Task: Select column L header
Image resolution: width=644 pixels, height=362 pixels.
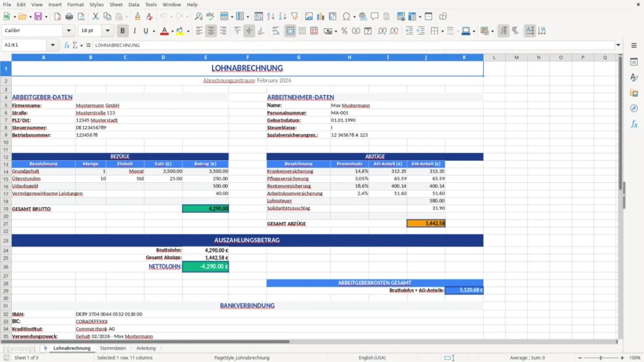Action: point(494,57)
